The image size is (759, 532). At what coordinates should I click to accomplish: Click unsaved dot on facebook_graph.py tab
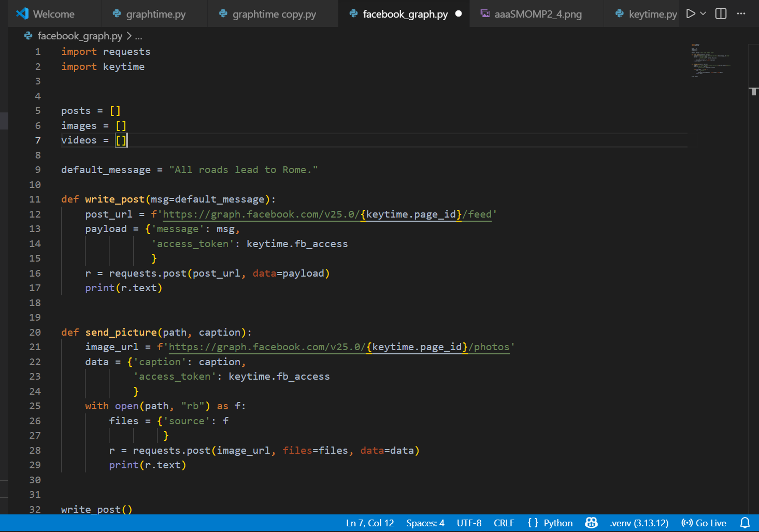point(459,14)
